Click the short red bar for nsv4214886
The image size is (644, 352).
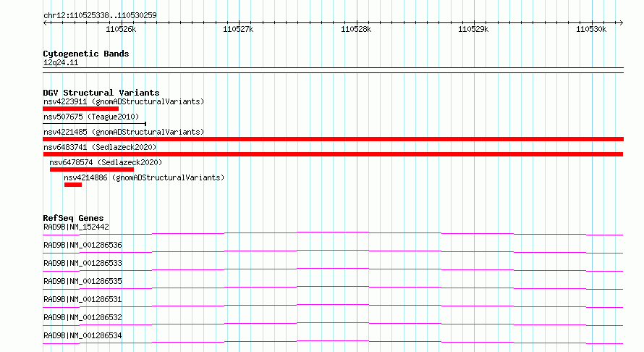click(x=73, y=185)
